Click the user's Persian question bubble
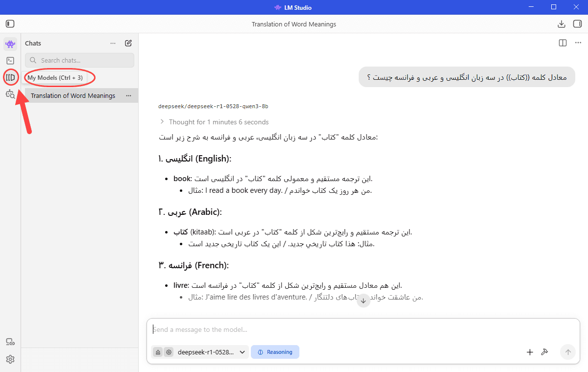The width and height of the screenshot is (588, 372). [x=466, y=77]
